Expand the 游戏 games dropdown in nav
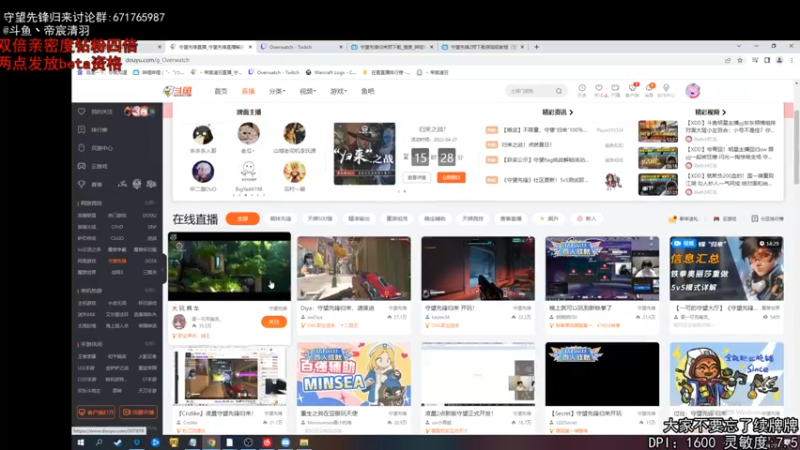The height and width of the screenshot is (450, 800). point(338,91)
